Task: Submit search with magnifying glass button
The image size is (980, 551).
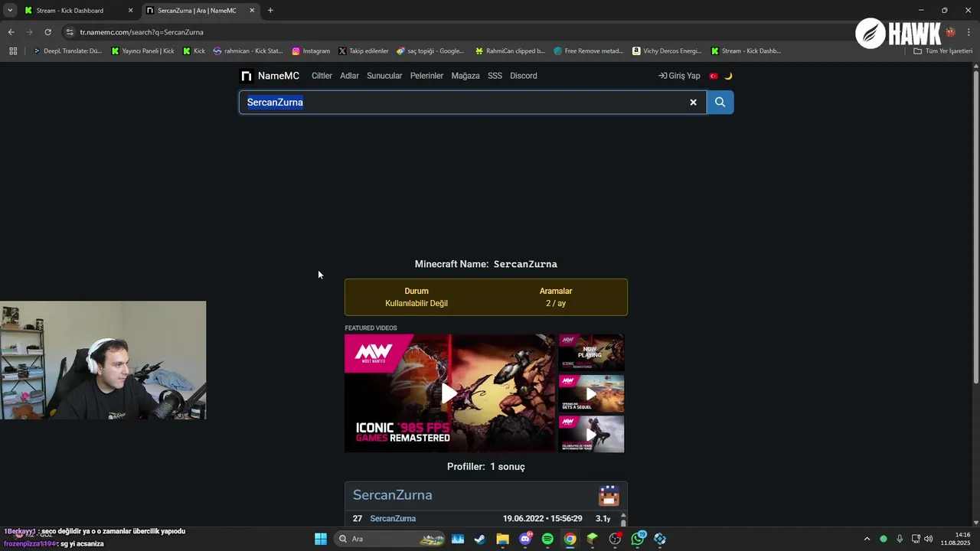Action: (720, 102)
